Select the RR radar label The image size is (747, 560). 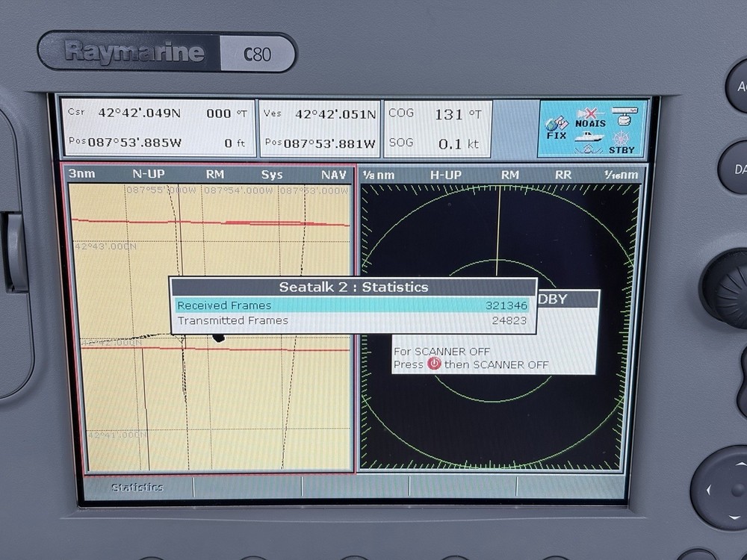[x=563, y=175]
